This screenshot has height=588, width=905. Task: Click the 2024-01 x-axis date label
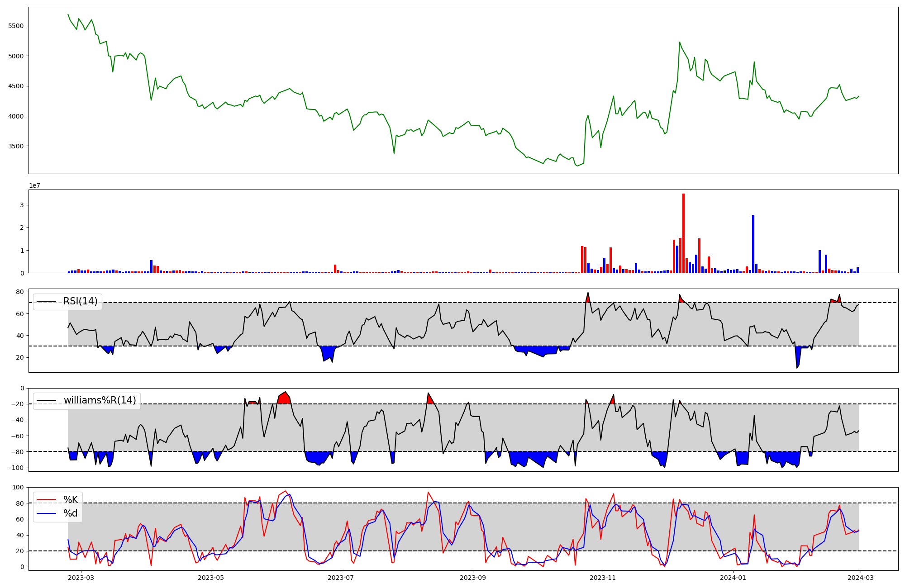[x=733, y=577]
